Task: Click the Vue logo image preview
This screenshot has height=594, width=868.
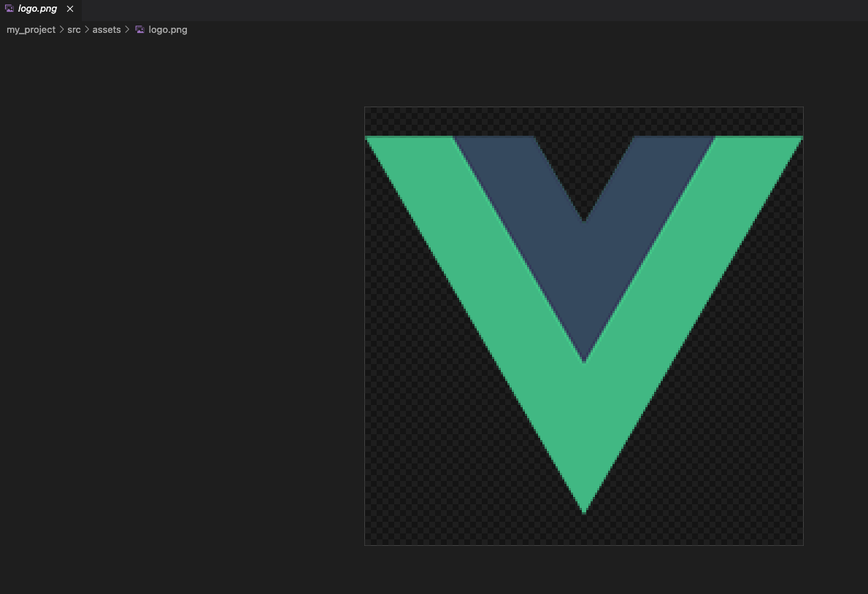Action: tap(584, 326)
